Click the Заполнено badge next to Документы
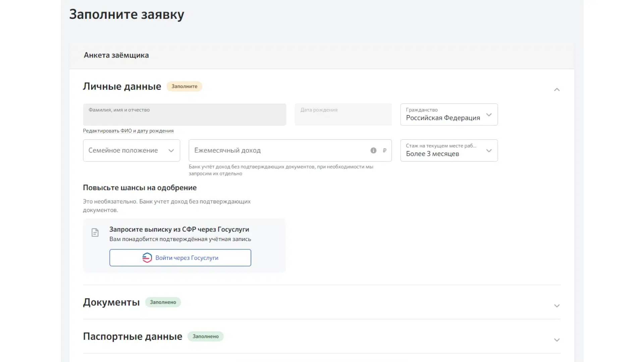 [163, 302]
